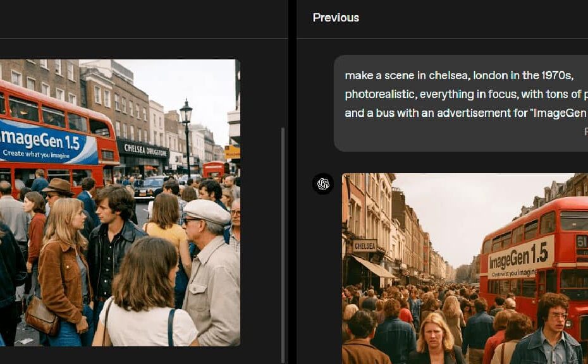Click the Chelsea Drugstore sign in left image
Screen dimensions: 588x364
[145, 150]
